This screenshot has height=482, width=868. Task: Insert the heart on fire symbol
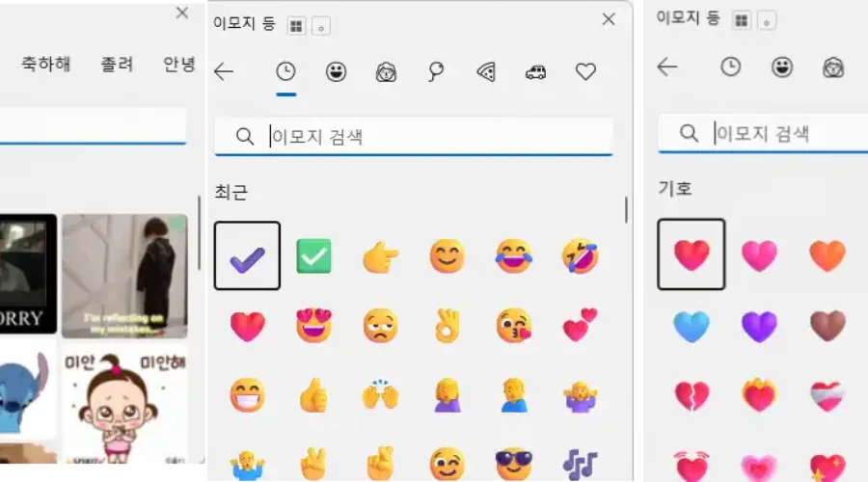coord(760,394)
